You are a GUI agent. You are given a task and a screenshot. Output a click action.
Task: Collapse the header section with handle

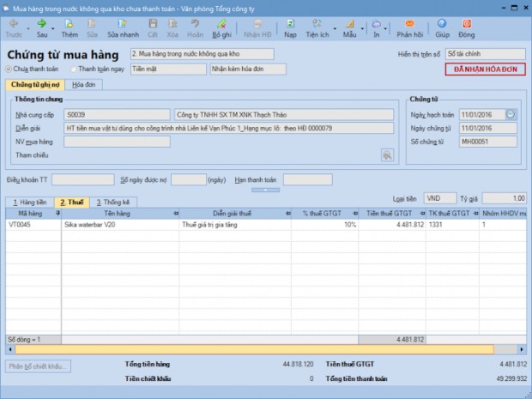266,190
